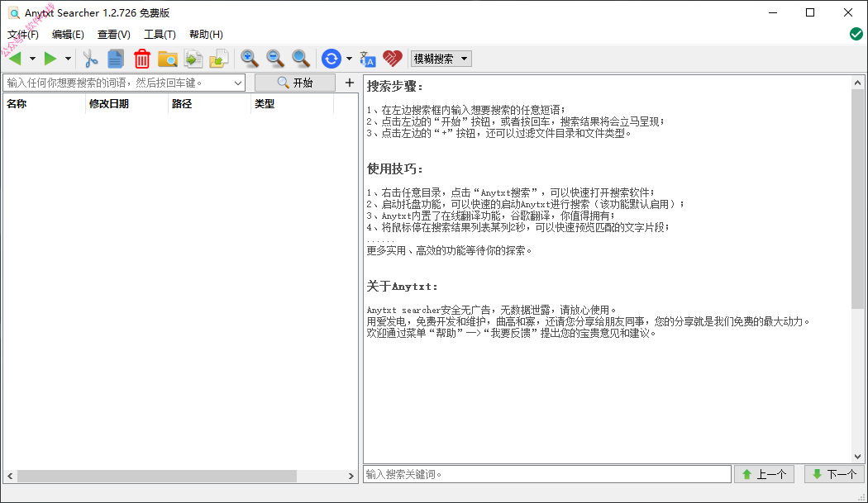This screenshot has width=868, height=503.
Task: Click the green back arrow
Action: [x=16, y=59]
